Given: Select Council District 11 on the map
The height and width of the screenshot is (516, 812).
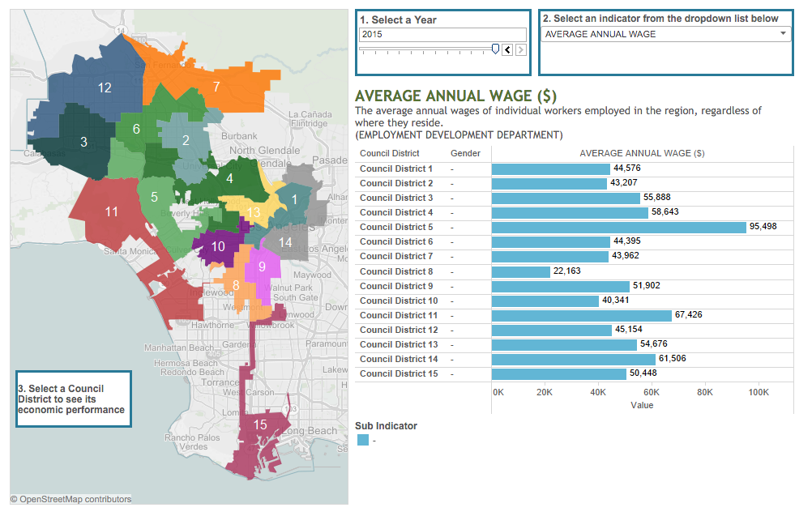Looking at the screenshot, I should [x=112, y=212].
